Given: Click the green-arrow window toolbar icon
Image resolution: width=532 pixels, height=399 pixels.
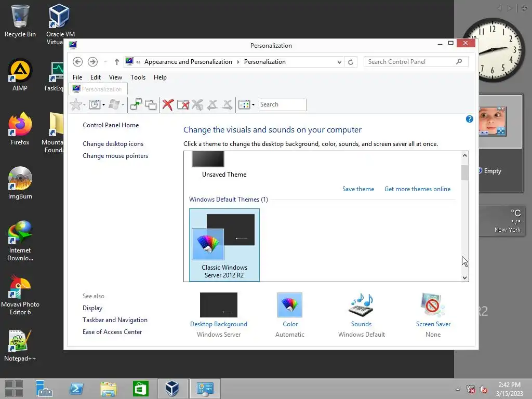Looking at the screenshot, I should 136,104.
